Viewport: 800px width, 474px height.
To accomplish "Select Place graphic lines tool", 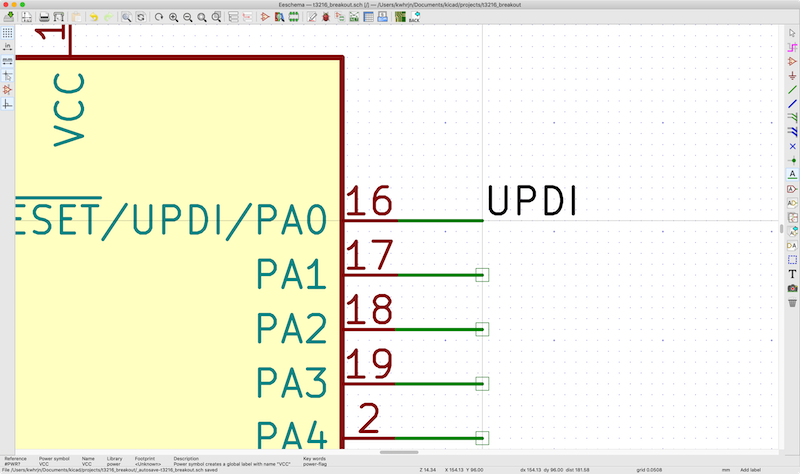I will [x=792, y=260].
